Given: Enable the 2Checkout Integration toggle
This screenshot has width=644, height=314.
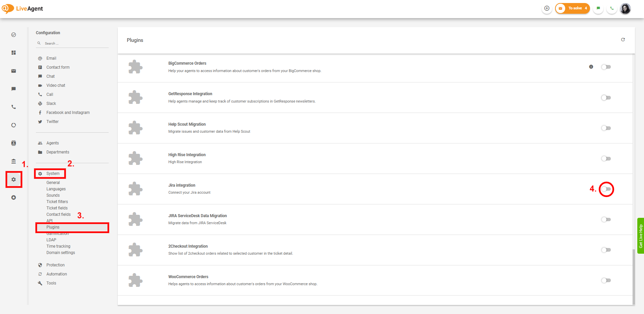Looking at the screenshot, I should (x=606, y=250).
